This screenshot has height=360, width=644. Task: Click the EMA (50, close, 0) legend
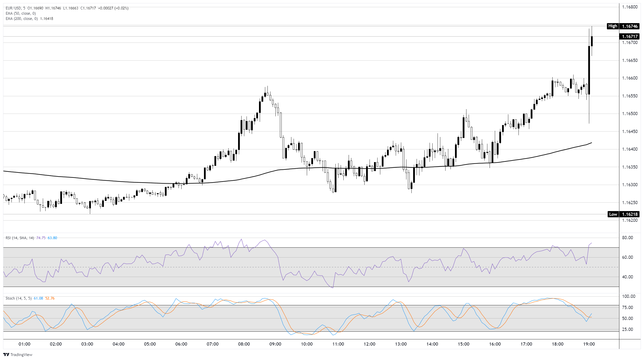pyautogui.click(x=20, y=13)
